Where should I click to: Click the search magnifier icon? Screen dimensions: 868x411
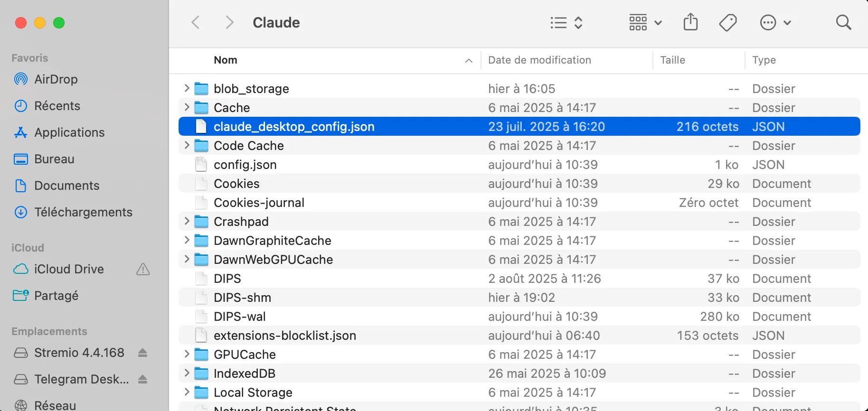(843, 22)
